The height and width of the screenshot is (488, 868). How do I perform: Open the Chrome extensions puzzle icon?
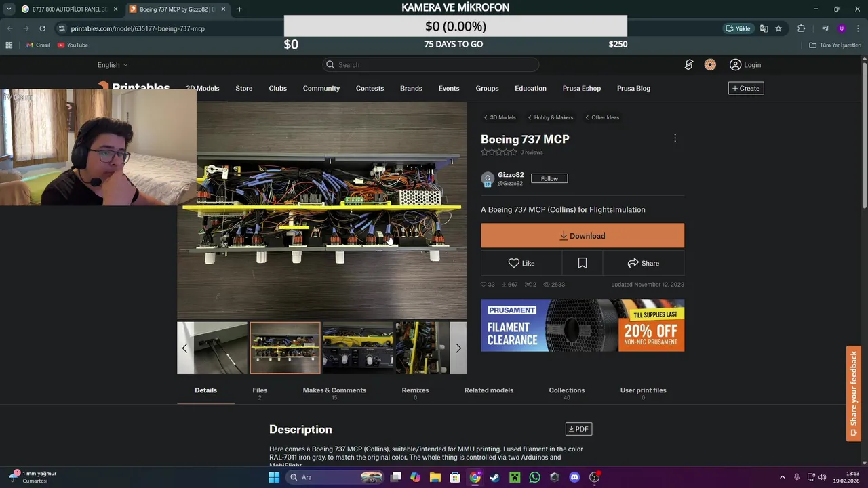pos(802,28)
